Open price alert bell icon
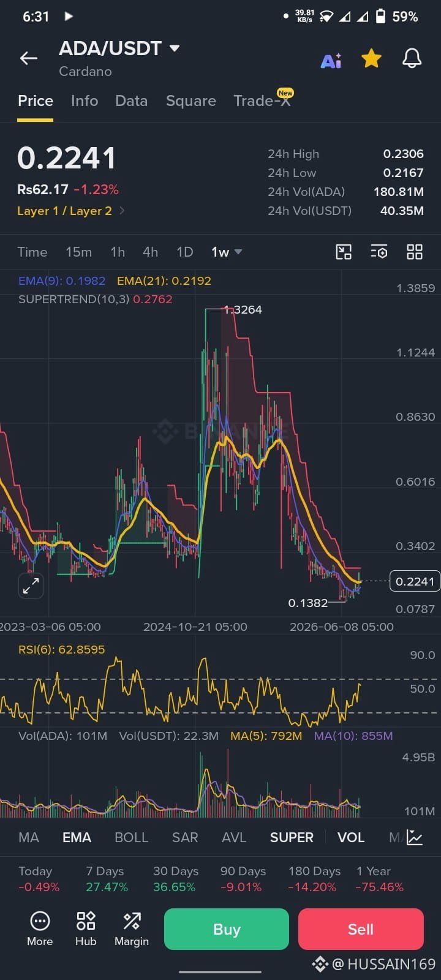Viewport: 441px width, 980px height. click(x=412, y=59)
